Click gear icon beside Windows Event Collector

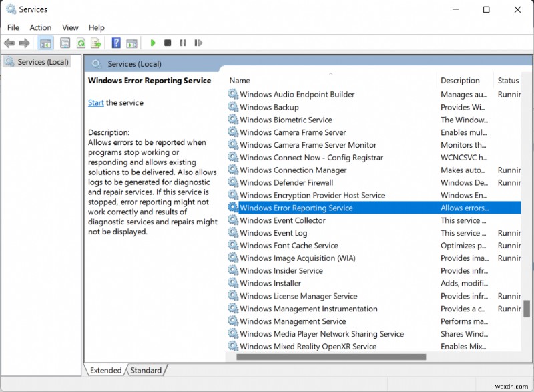point(233,220)
